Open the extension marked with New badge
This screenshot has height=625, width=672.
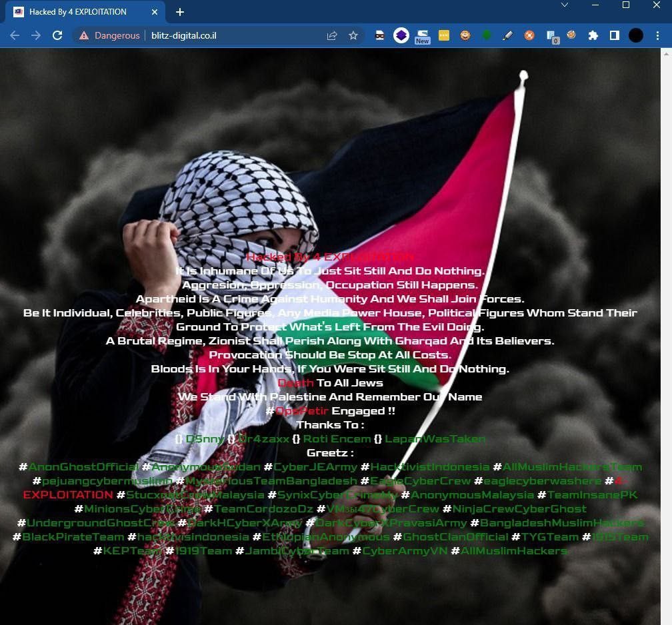pyautogui.click(x=422, y=35)
